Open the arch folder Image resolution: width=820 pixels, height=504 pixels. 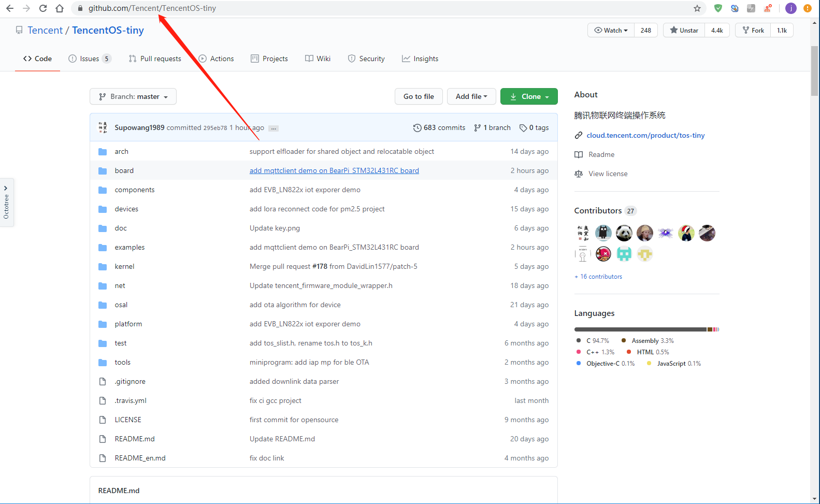[122, 151]
